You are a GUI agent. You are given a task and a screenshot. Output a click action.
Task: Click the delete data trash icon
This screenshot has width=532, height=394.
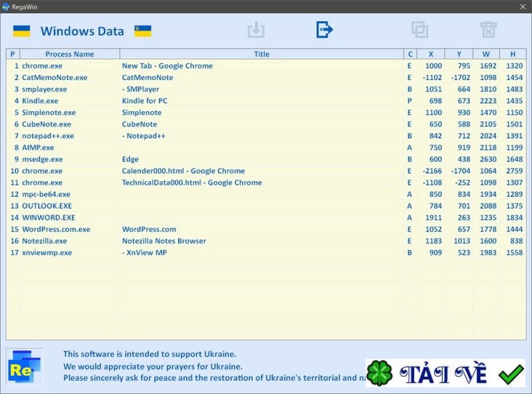489,29
